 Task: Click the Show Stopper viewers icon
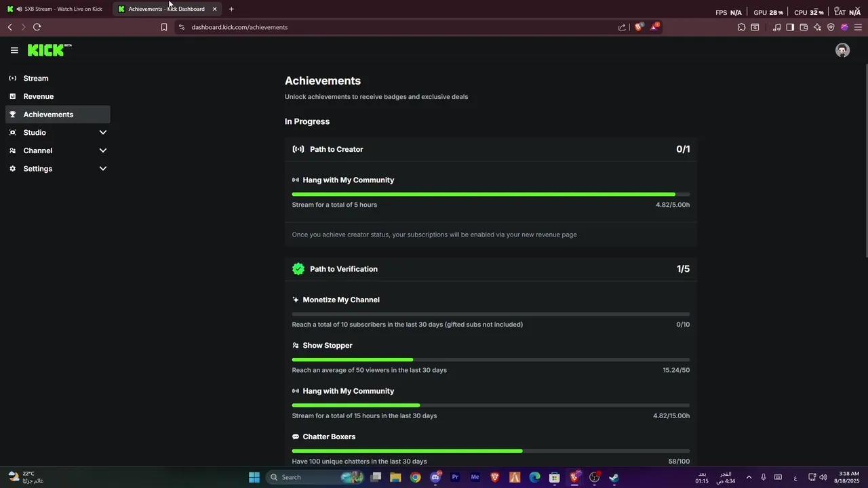pyautogui.click(x=296, y=346)
